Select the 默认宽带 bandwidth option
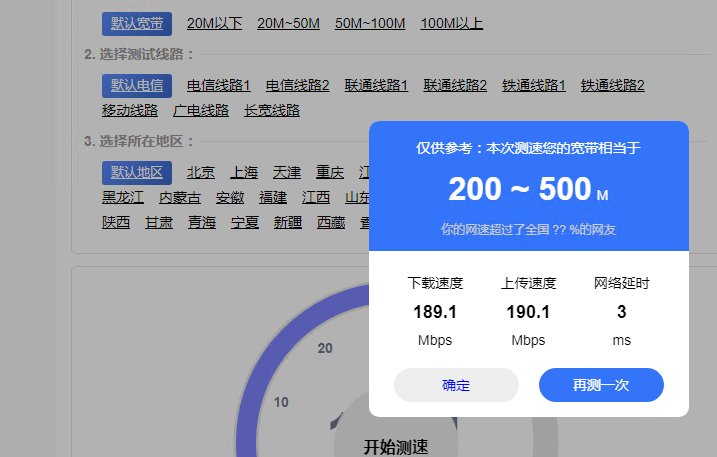The image size is (717, 457). coord(137,24)
